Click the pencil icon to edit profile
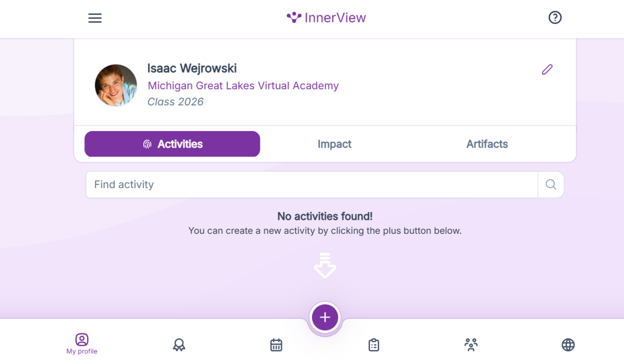Viewport: 624px width, 364px height. point(547,70)
